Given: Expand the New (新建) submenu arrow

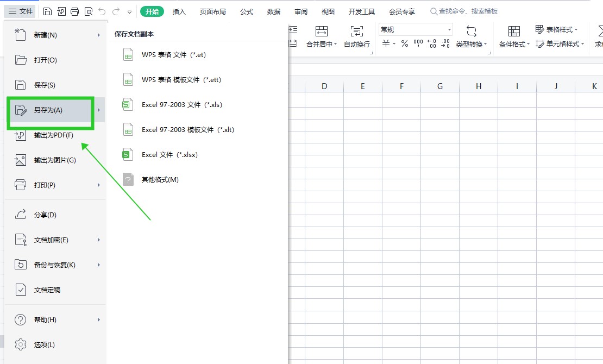Looking at the screenshot, I should (x=98, y=35).
